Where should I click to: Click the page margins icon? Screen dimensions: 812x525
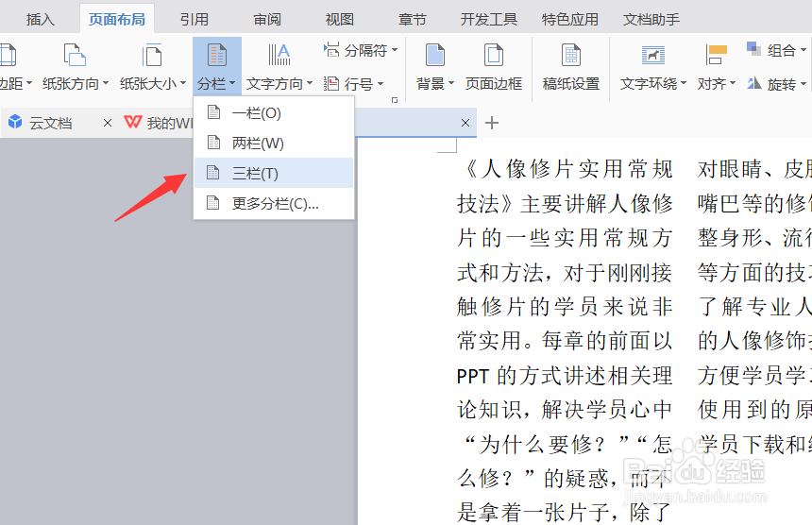8,55
